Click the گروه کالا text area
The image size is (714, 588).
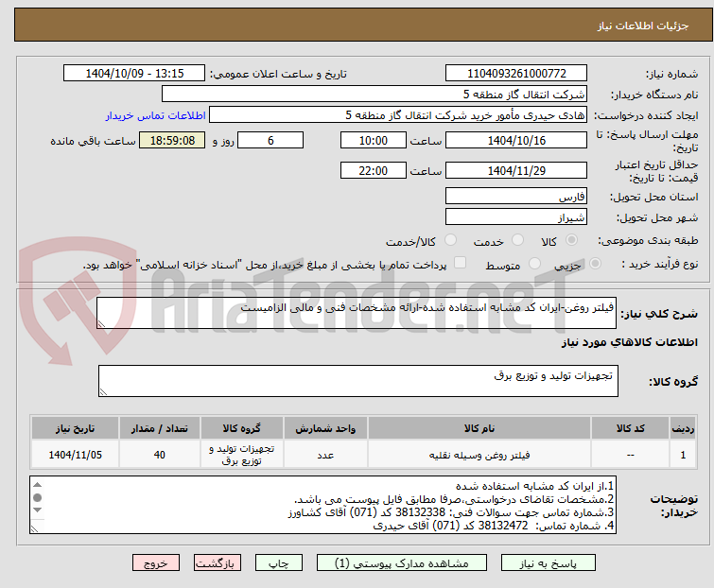357,381
